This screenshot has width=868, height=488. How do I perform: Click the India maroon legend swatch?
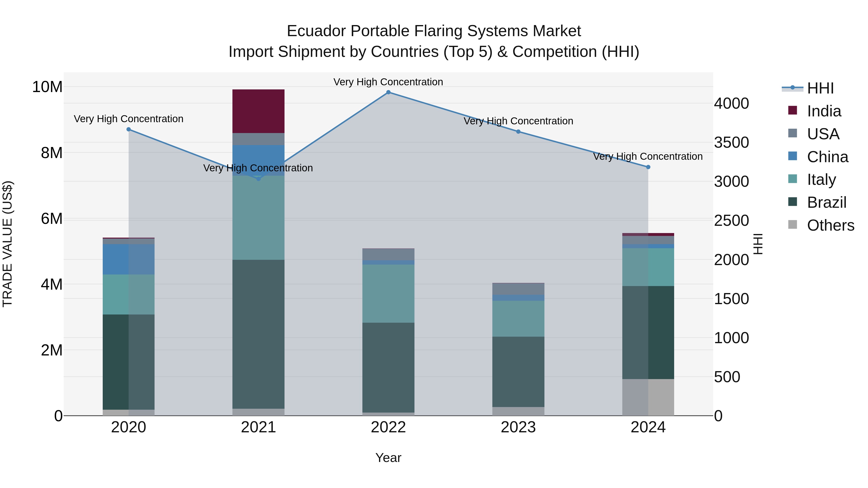[793, 110]
